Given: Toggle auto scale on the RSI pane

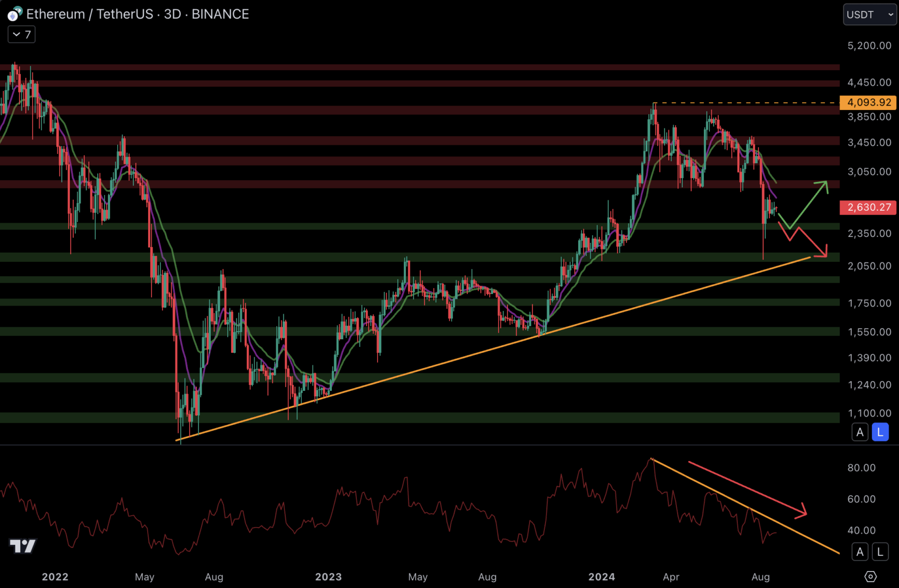Looking at the screenshot, I should pos(860,552).
